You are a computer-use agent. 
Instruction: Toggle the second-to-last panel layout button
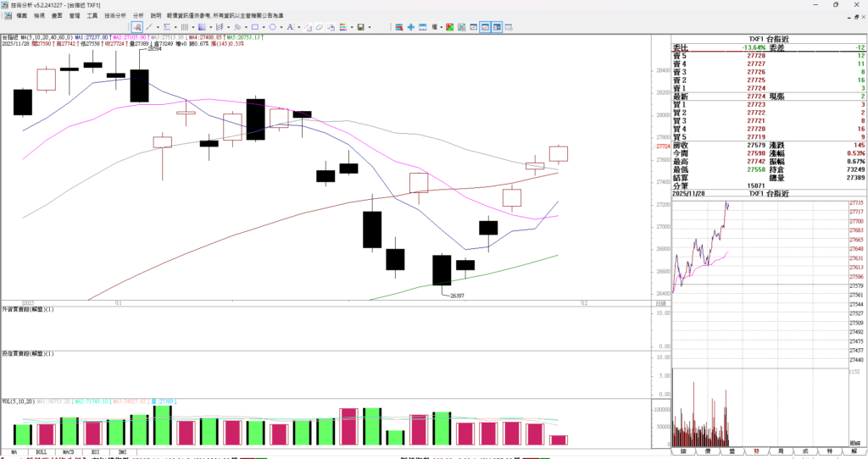[x=487, y=27]
